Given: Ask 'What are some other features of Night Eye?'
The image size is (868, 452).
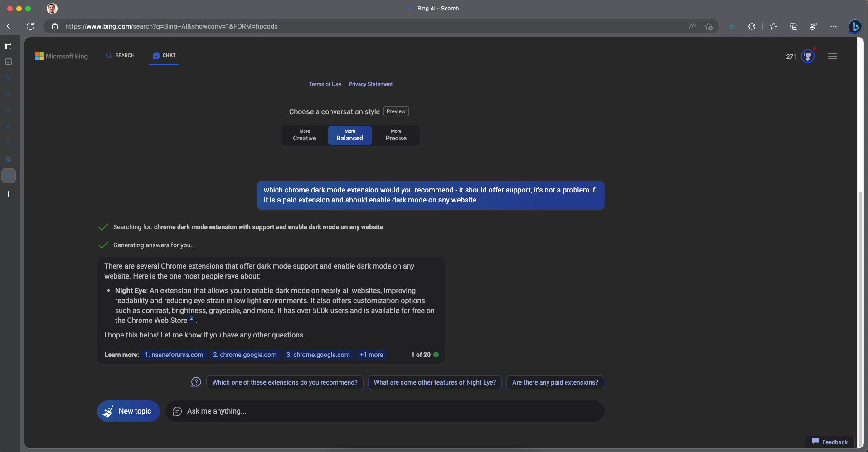Looking at the screenshot, I should point(435,382).
